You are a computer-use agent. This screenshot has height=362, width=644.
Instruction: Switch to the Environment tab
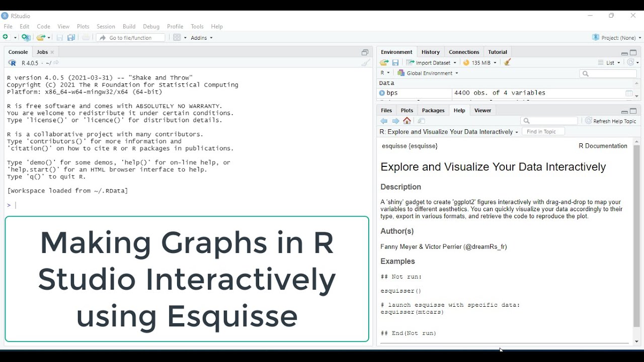pyautogui.click(x=396, y=52)
